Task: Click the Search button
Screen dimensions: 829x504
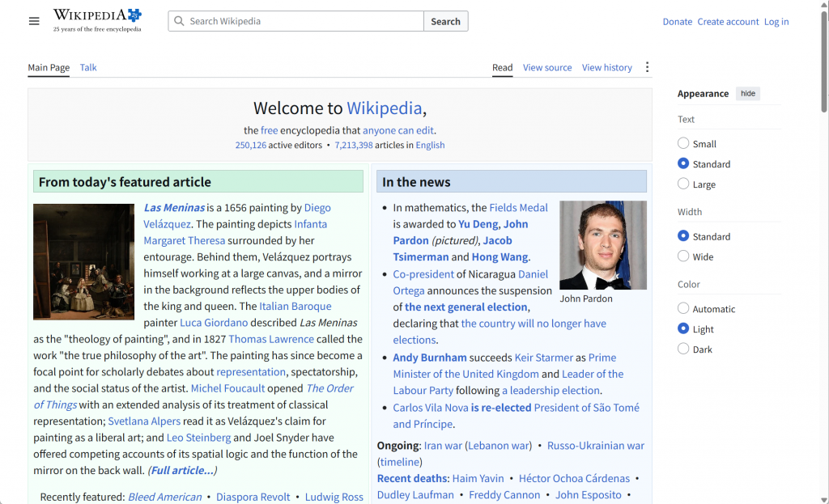Action: 446,21
